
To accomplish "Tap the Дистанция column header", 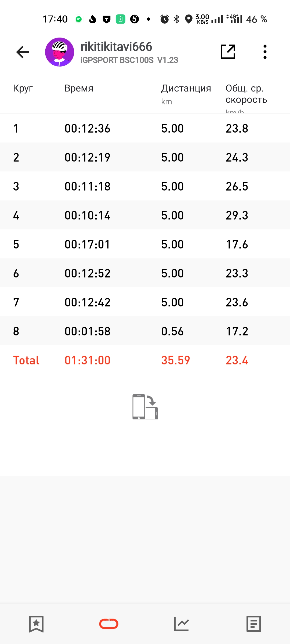I will pyautogui.click(x=186, y=88).
